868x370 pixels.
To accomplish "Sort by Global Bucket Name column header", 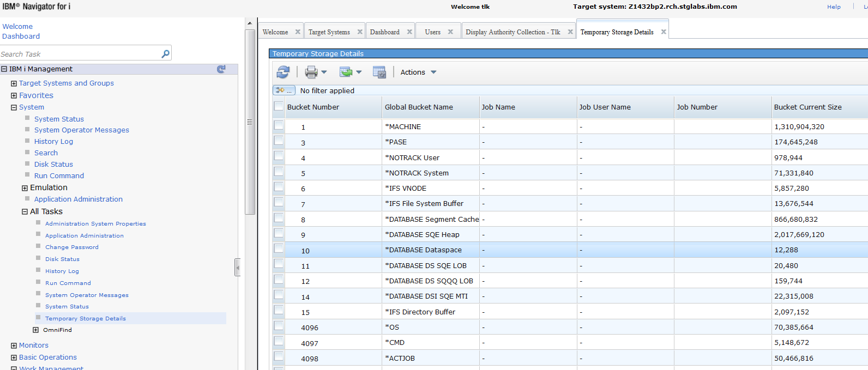I will tap(419, 107).
